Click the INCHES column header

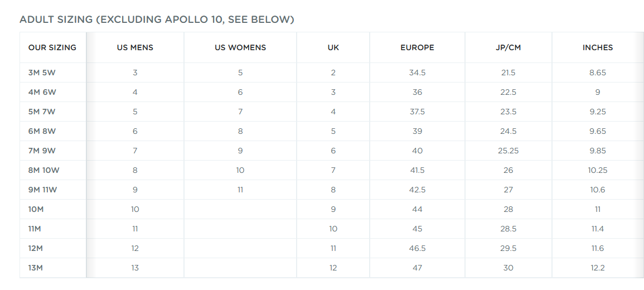(x=598, y=47)
